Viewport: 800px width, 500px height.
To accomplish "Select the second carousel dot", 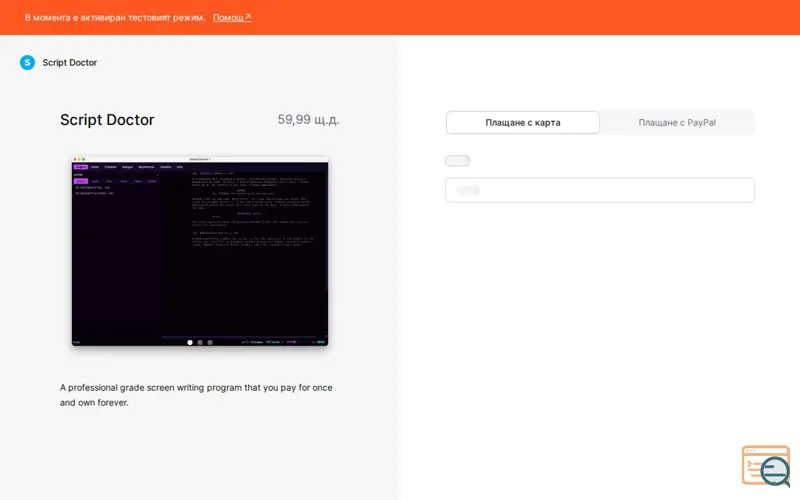I will [x=200, y=342].
